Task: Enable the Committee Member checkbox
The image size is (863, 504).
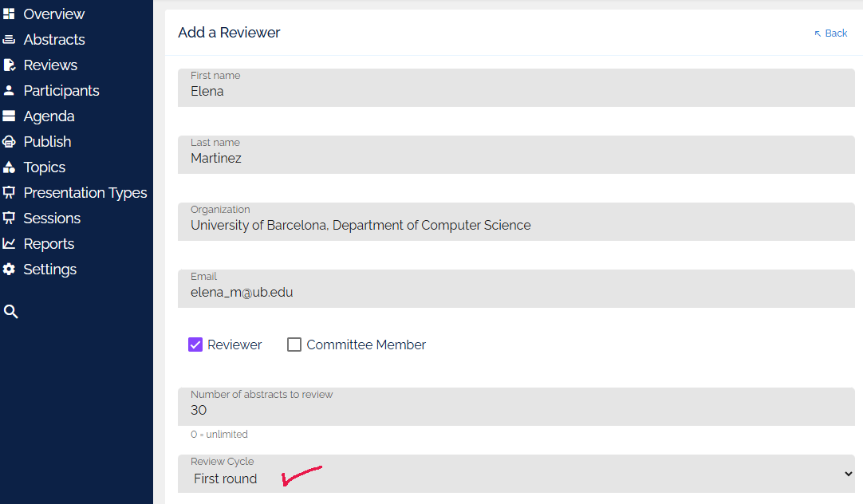Action: pyautogui.click(x=294, y=344)
